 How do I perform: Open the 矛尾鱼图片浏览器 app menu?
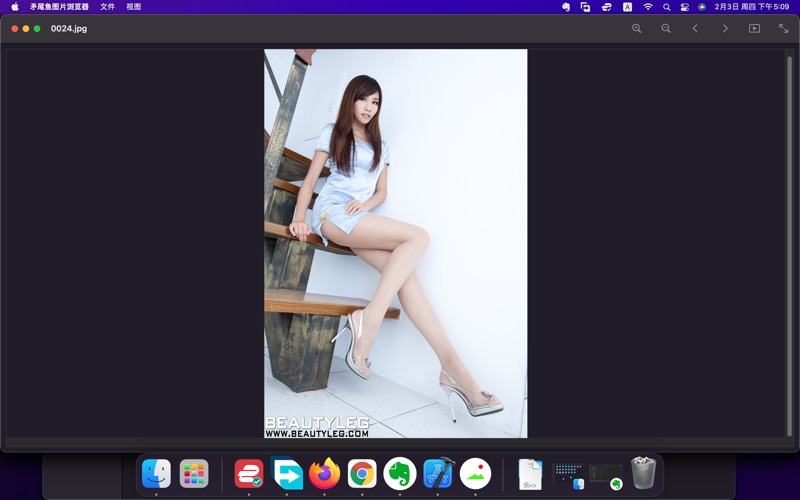59,7
